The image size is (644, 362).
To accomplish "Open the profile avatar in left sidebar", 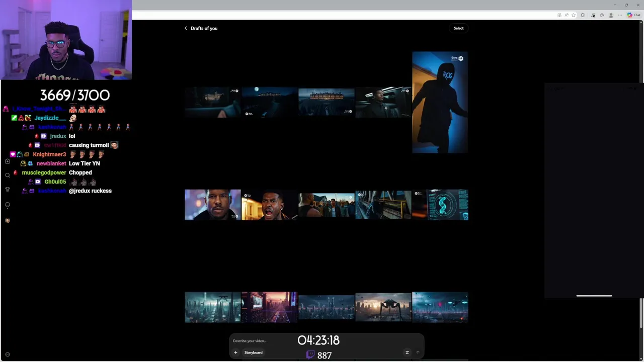I will (x=7, y=221).
